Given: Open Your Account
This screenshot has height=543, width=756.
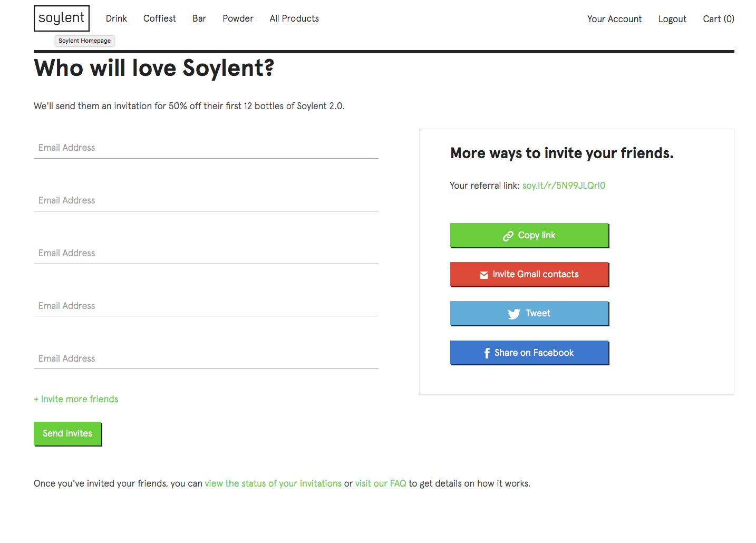Looking at the screenshot, I should tap(614, 19).
